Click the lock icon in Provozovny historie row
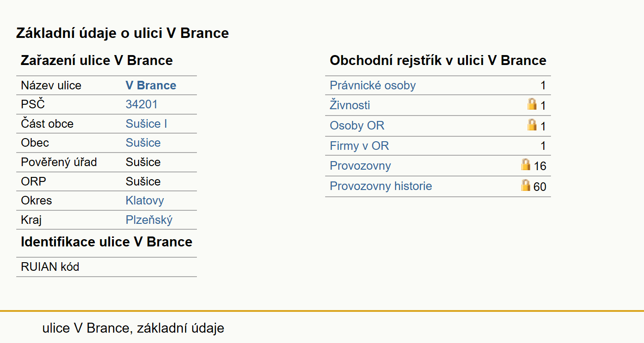Viewport: 644px width, 343px height. click(526, 185)
